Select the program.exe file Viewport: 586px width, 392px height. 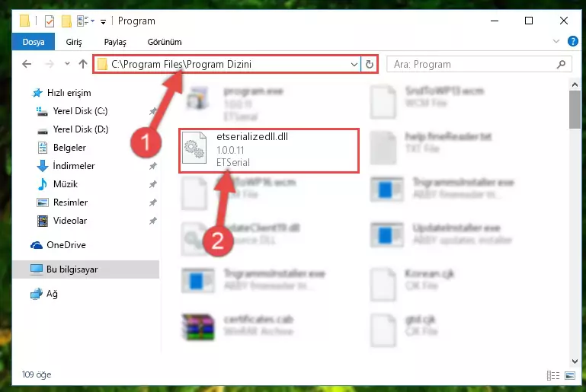pos(235,103)
